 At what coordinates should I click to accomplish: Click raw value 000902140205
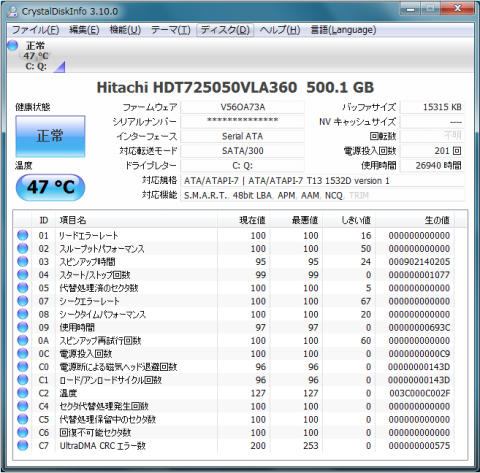tap(419, 262)
